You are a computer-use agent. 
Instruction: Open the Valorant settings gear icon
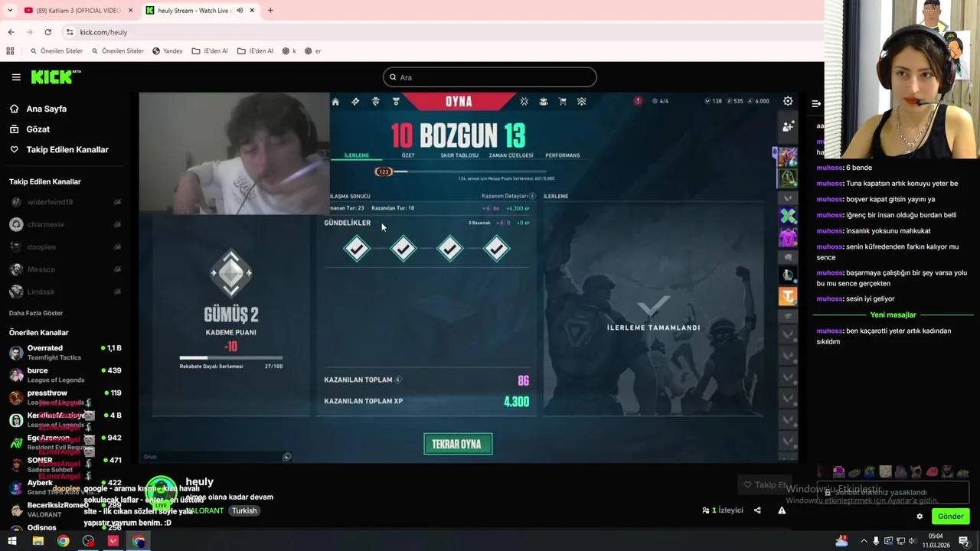[788, 101]
